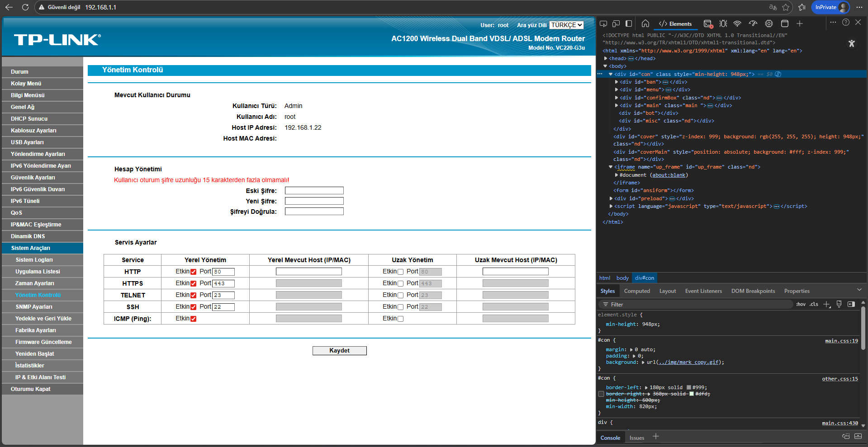868x447 pixels.
Task: Add page to favorites with star icon
Action: click(786, 7)
